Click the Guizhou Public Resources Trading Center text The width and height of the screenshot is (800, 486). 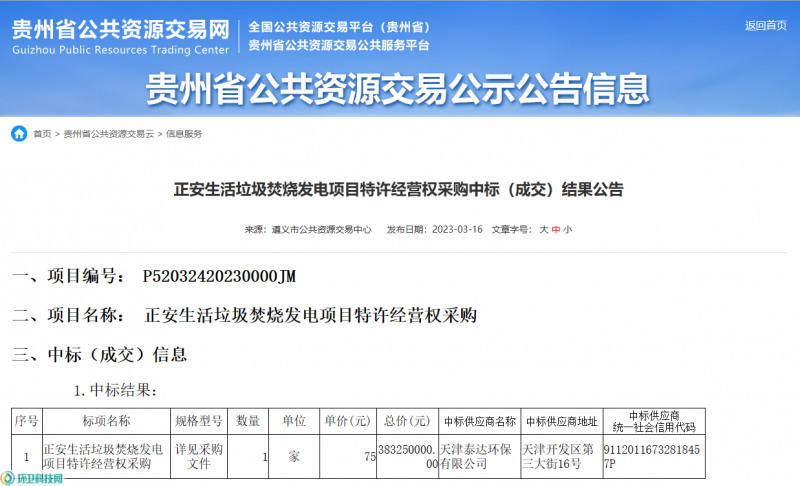point(119,49)
